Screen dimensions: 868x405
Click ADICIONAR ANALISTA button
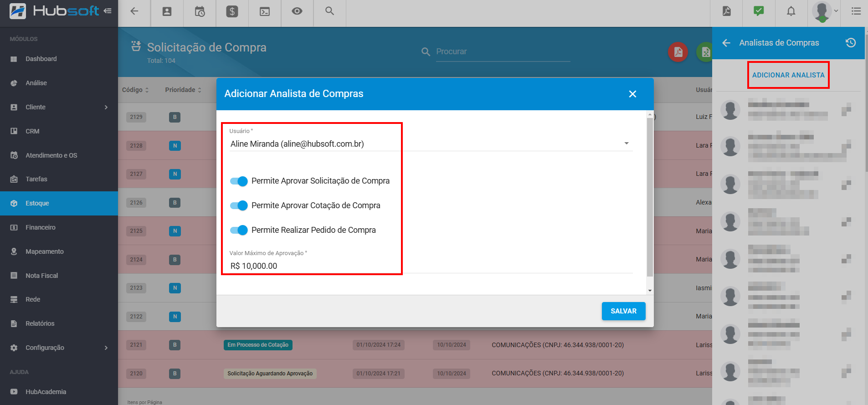coord(788,75)
